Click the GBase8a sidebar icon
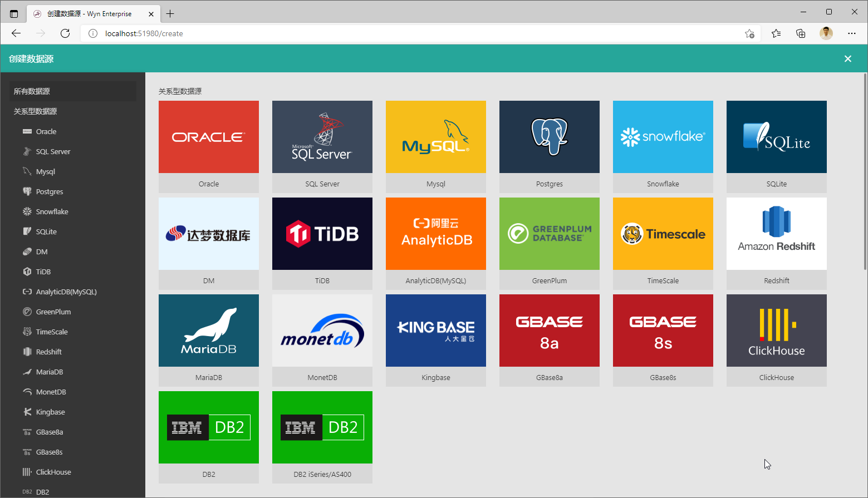 [x=27, y=432]
